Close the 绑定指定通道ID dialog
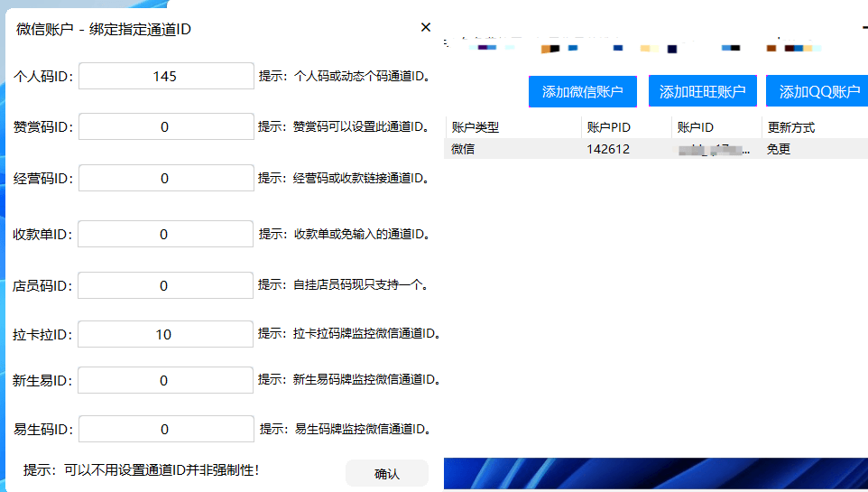868x492 pixels. pos(426,28)
